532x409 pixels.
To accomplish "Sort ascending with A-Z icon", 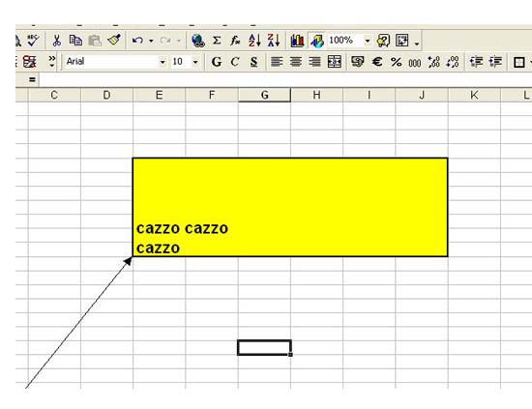I will click(254, 41).
